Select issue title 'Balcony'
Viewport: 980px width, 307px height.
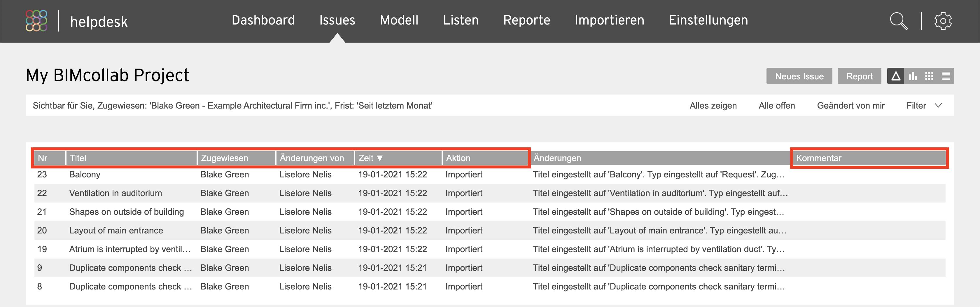(x=85, y=174)
